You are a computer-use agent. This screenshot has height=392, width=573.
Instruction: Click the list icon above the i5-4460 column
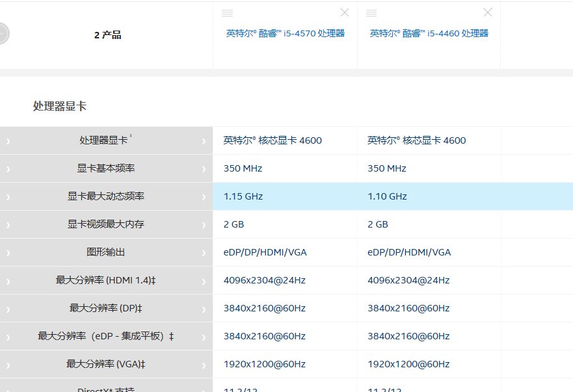pyautogui.click(x=371, y=12)
